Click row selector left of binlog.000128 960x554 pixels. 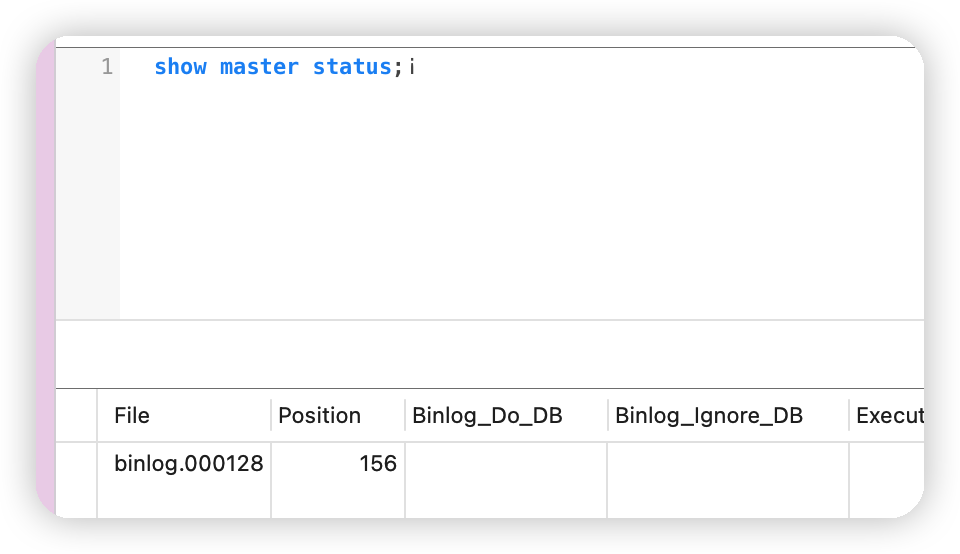77,480
